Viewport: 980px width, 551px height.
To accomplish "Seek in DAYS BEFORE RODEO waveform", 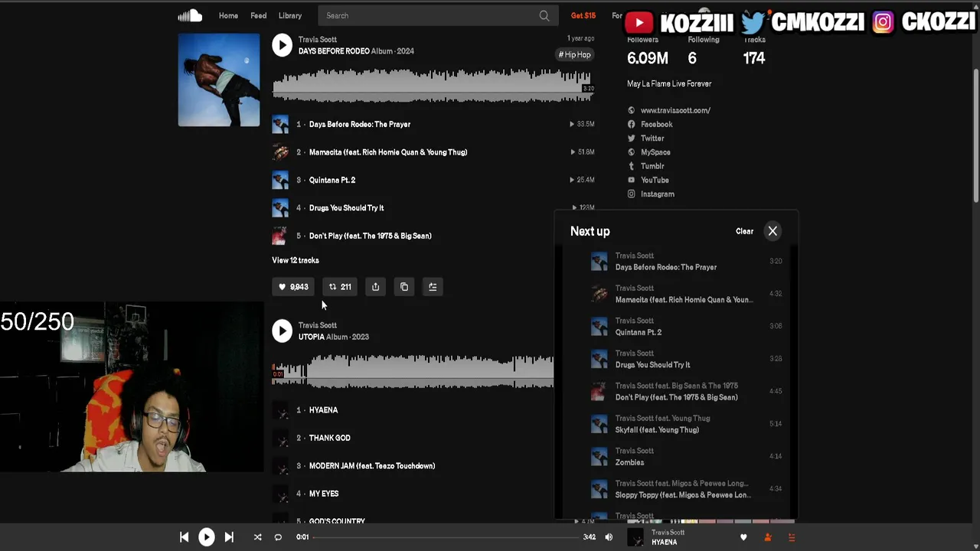I will click(x=433, y=84).
